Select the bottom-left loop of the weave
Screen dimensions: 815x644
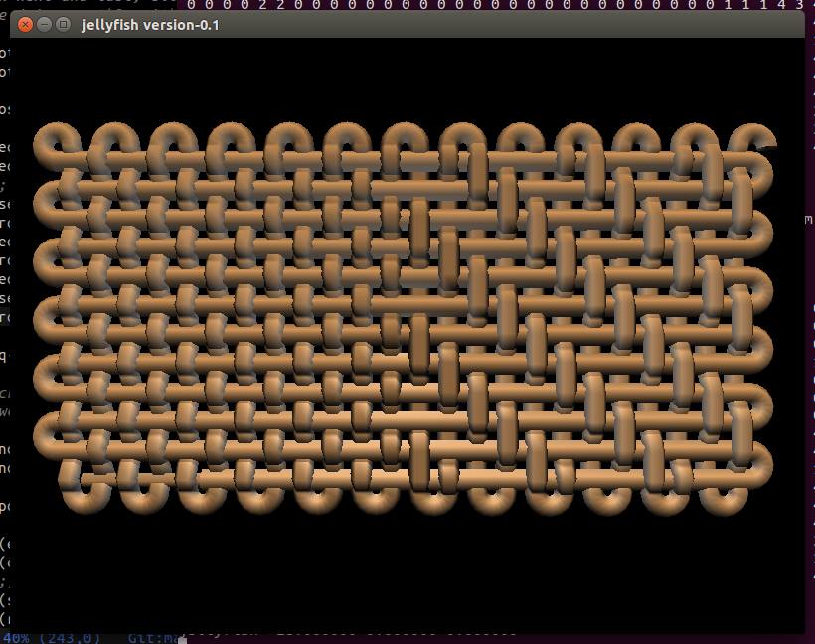click(84, 495)
